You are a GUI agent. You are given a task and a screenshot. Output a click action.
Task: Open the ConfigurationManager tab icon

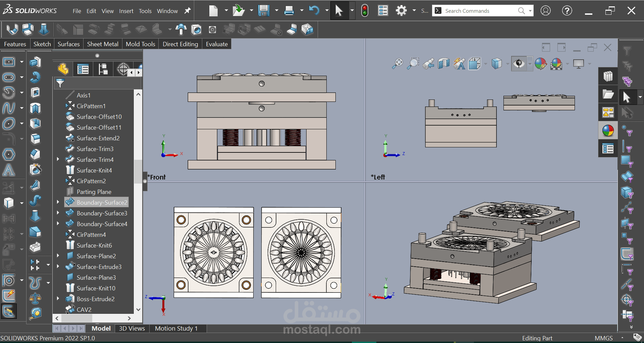(103, 69)
